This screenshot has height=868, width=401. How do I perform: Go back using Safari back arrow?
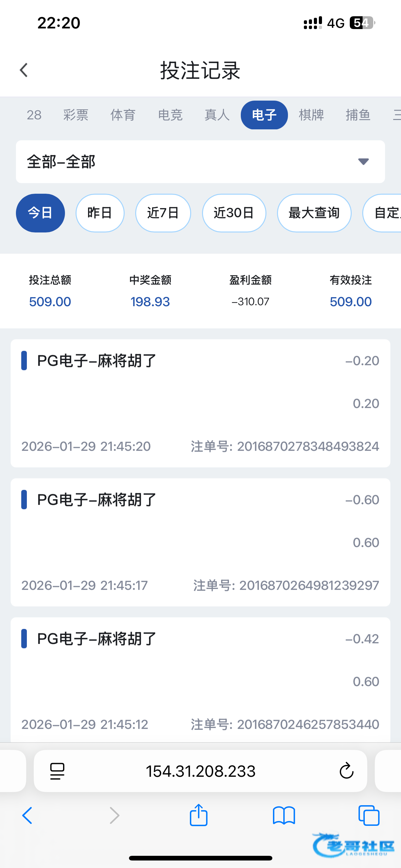click(x=27, y=816)
